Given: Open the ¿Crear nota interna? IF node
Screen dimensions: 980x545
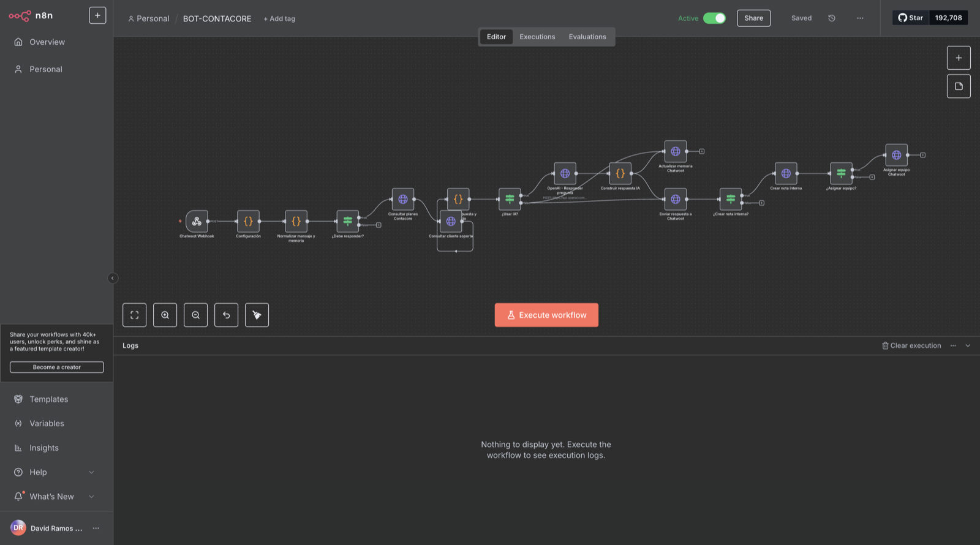Looking at the screenshot, I should coord(730,199).
